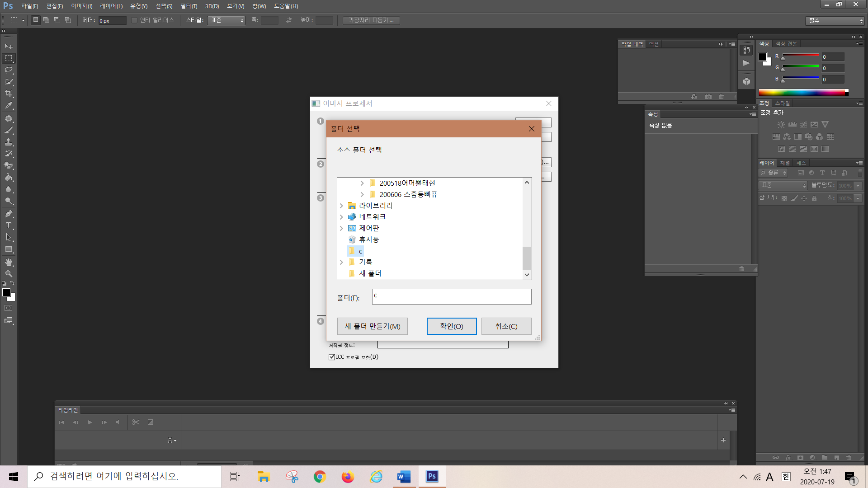Toggle the anti-alias checkbox in options bar
Image resolution: width=868 pixels, height=488 pixels.
pos(134,20)
